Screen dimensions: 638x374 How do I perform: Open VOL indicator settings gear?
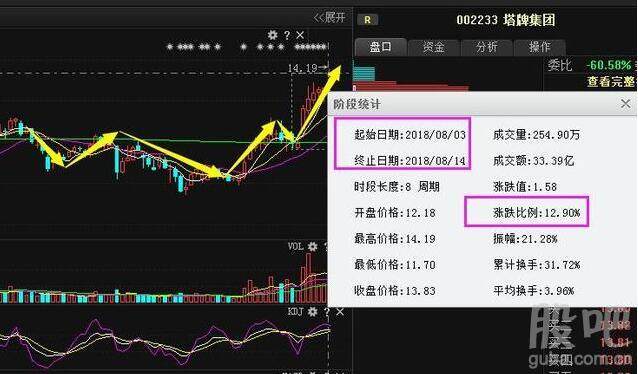point(312,246)
